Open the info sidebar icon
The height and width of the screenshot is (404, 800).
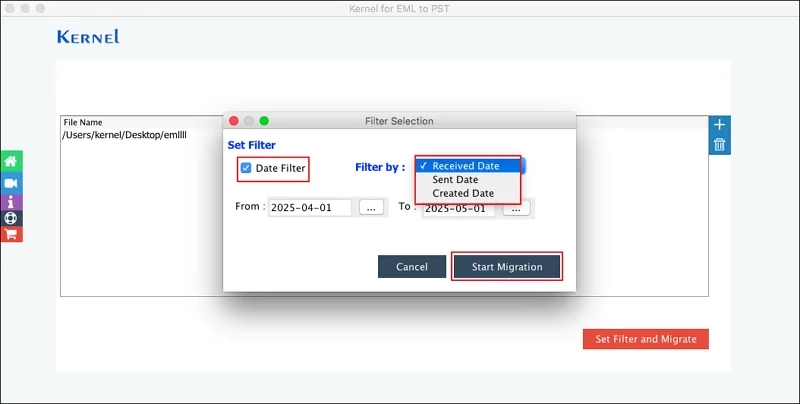coord(11,201)
